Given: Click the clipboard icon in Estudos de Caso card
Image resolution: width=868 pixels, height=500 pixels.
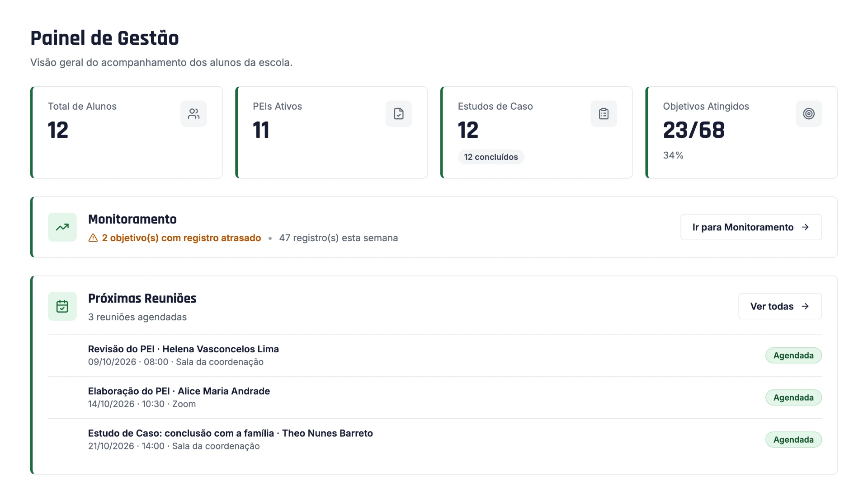Looking at the screenshot, I should pyautogui.click(x=604, y=114).
